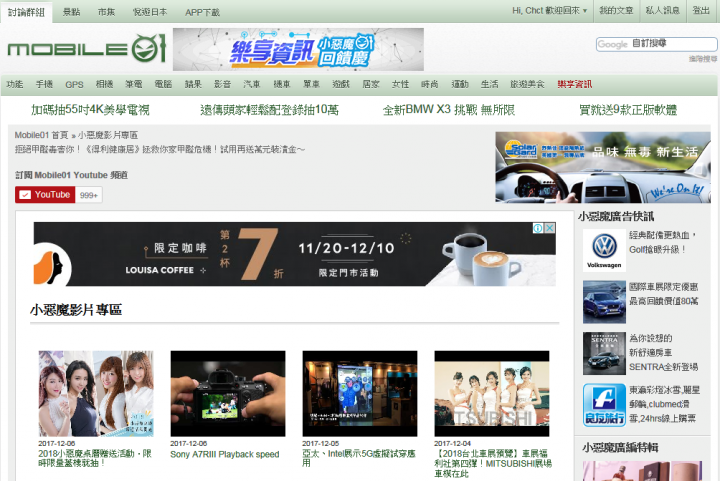The width and height of the screenshot is (720, 481).
Task: Open the 相機 category menu
Action: pyautogui.click(x=104, y=84)
